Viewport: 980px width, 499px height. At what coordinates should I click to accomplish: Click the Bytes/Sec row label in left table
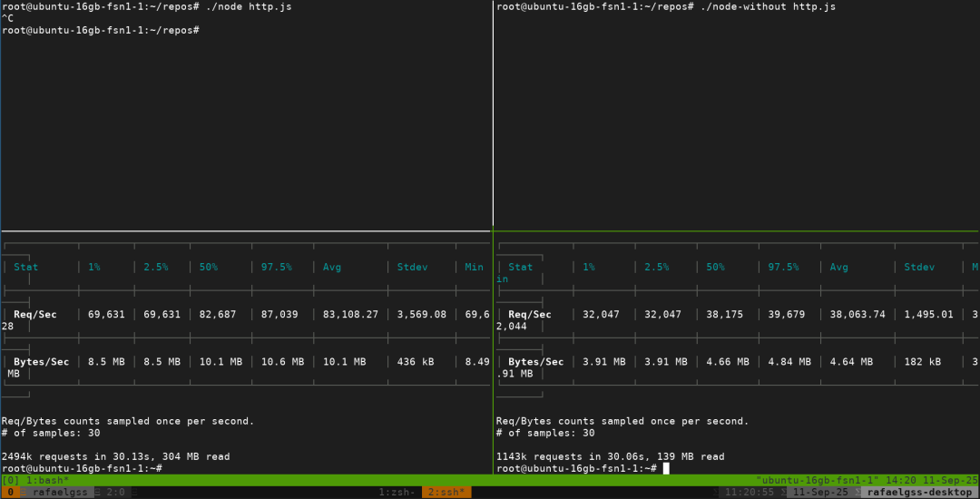point(41,362)
